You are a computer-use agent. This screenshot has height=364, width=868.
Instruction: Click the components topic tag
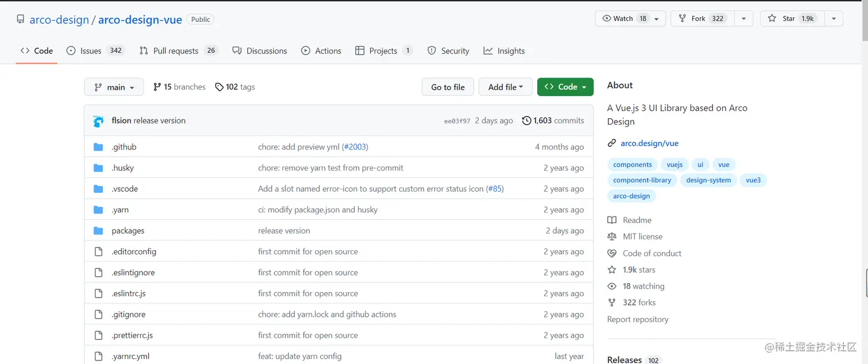point(633,165)
